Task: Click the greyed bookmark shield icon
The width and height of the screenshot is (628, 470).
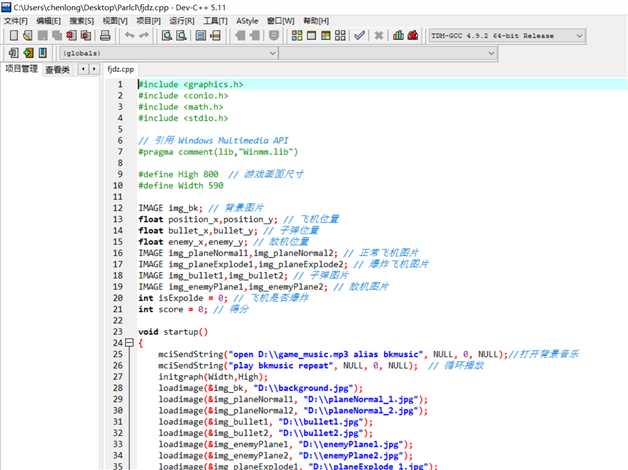Action: 274,36
